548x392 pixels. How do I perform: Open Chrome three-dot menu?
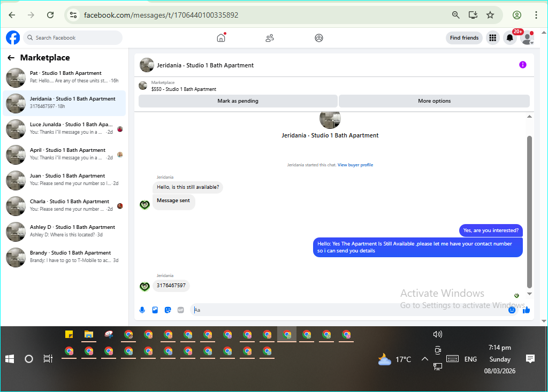click(536, 15)
